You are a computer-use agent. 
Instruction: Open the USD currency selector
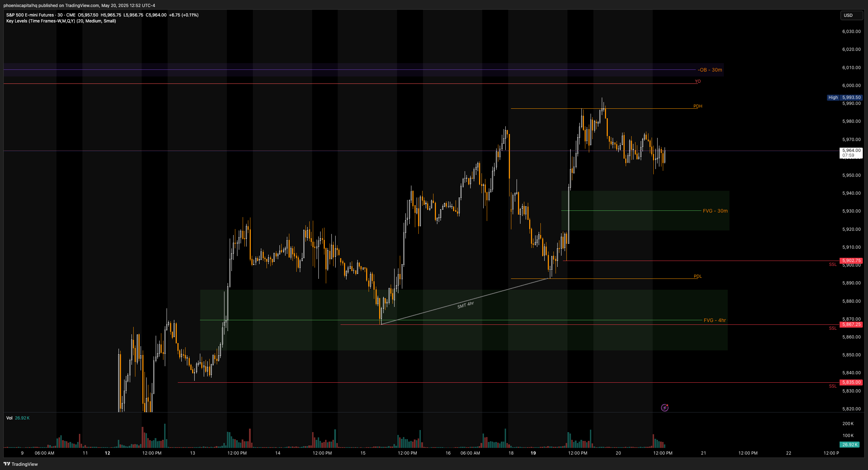tap(851, 15)
